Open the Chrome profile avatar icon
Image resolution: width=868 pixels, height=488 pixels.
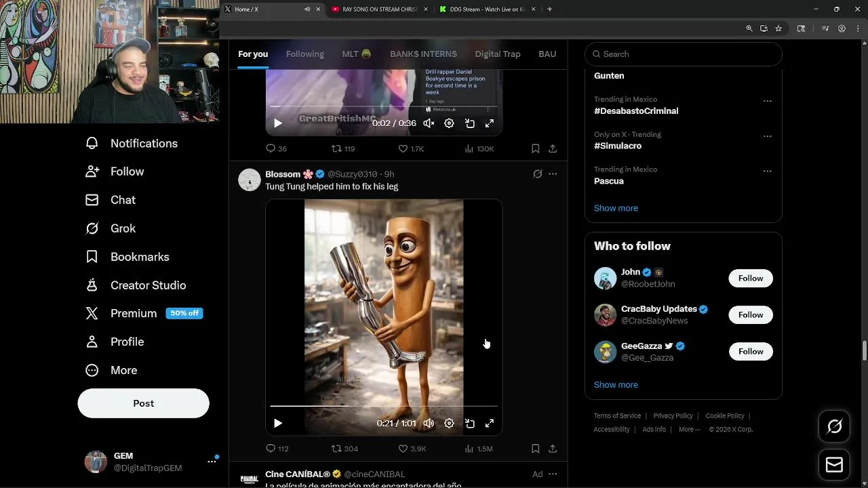tap(842, 28)
